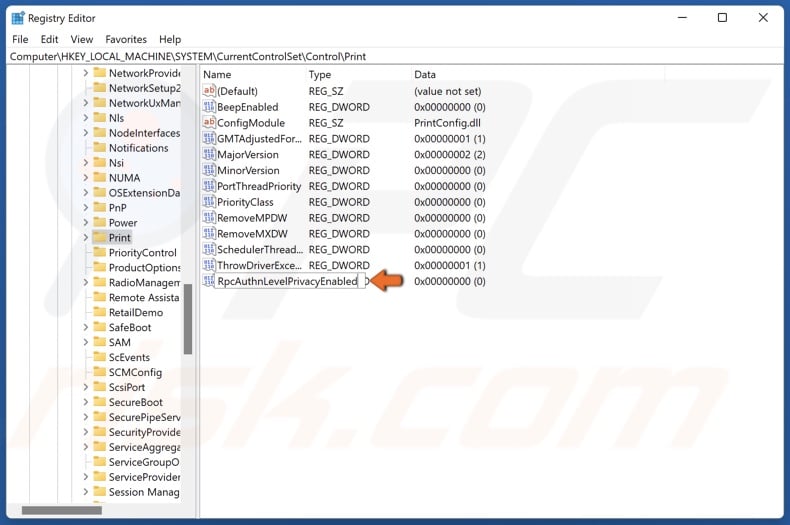The width and height of the screenshot is (790, 525).
Task: Select the Session Manager key
Action: (x=144, y=492)
